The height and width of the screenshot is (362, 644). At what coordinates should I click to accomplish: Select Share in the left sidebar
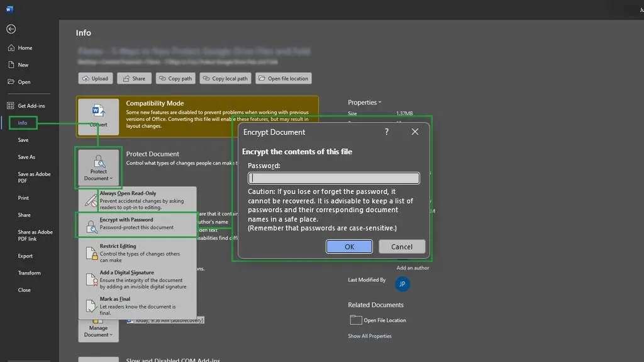coord(25,215)
